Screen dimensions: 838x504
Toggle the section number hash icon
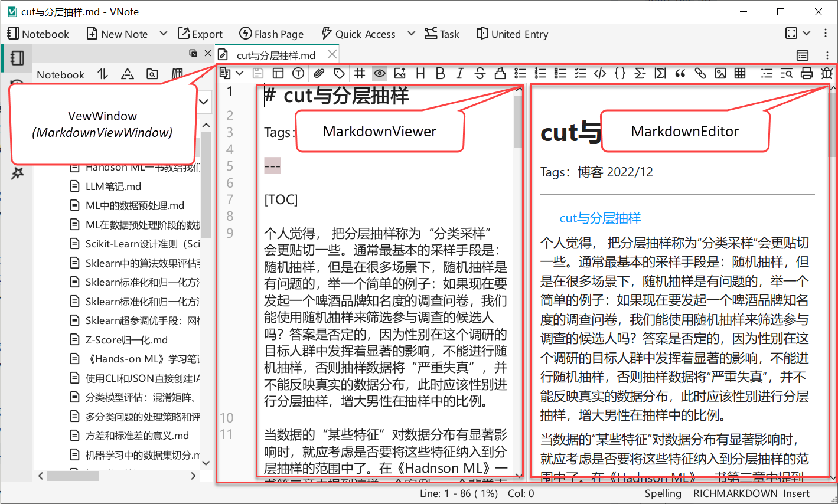click(x=359, y=73)
